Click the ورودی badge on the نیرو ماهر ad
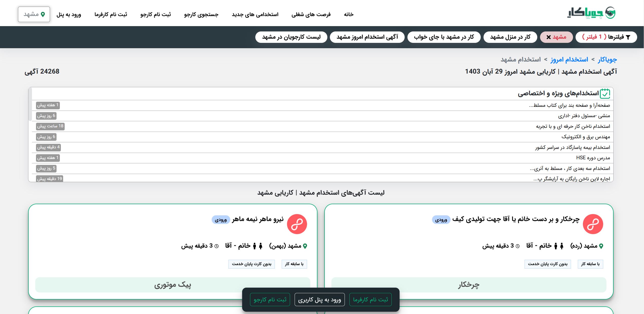The width and height of the screenshot is (644, 314). [x=221, y=220]
